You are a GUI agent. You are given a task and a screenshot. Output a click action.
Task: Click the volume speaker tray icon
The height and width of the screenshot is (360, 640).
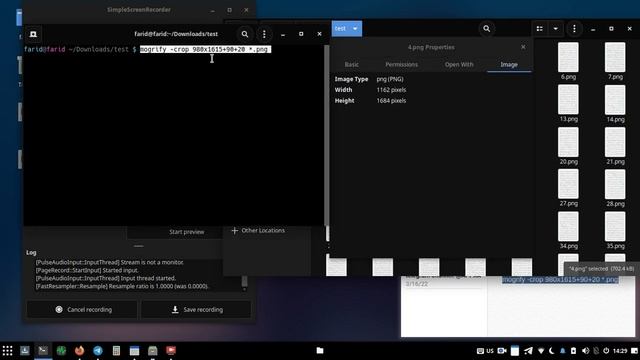585,351
